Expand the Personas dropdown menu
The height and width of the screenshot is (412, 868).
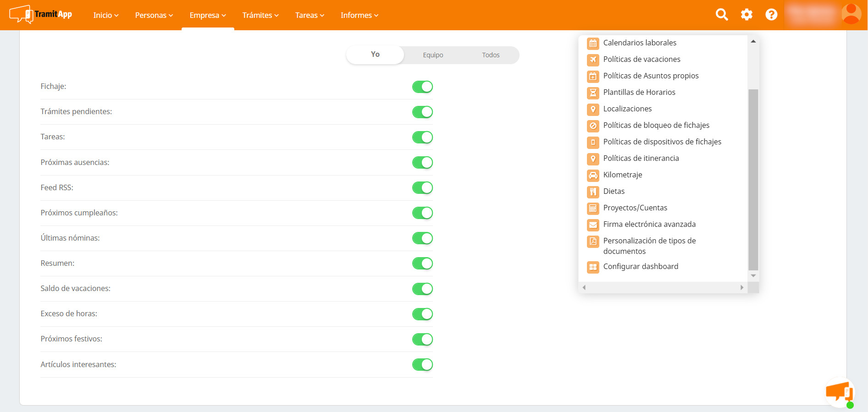point(154,15)
